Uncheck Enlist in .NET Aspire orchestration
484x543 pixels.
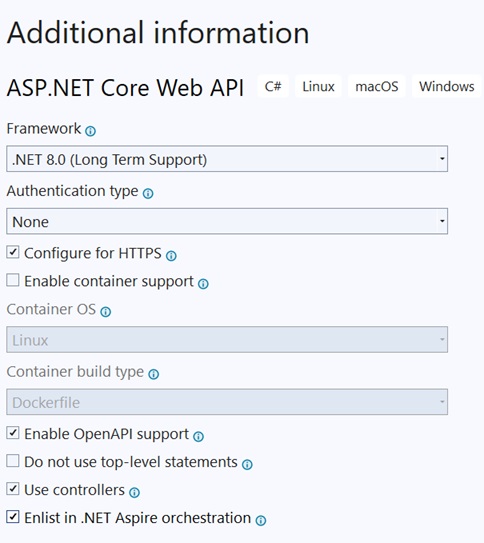(x=13, y=517)
